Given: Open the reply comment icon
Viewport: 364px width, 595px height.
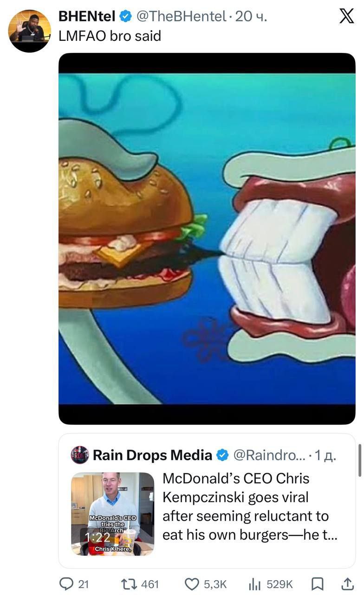Looking at the screenshot, I should tap(67, 584).
